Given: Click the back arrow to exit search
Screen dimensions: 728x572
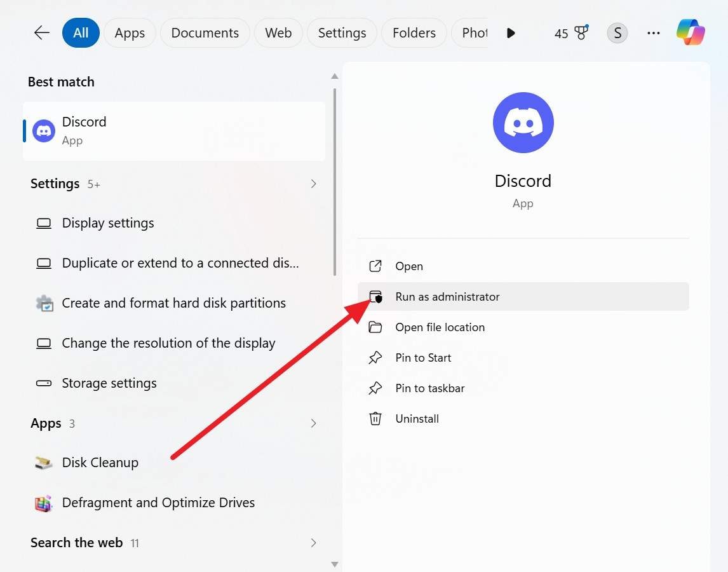Looking at the screenshot, I should pyautogui.click(x=41, y=32).
